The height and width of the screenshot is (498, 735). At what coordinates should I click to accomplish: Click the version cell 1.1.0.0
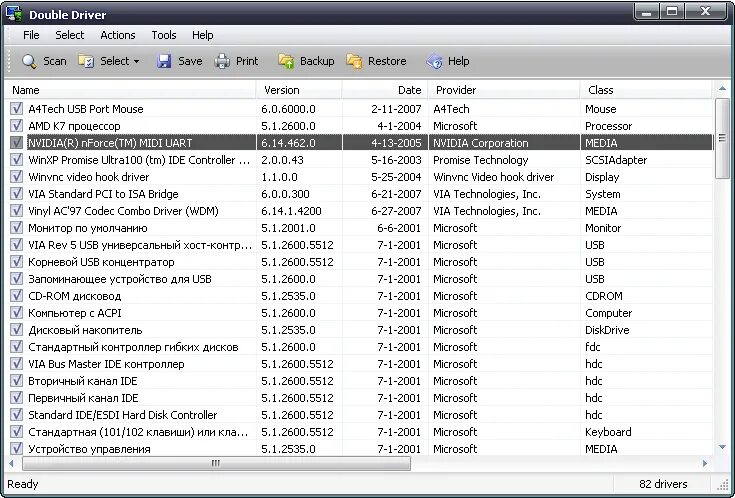tap(279, 177)
